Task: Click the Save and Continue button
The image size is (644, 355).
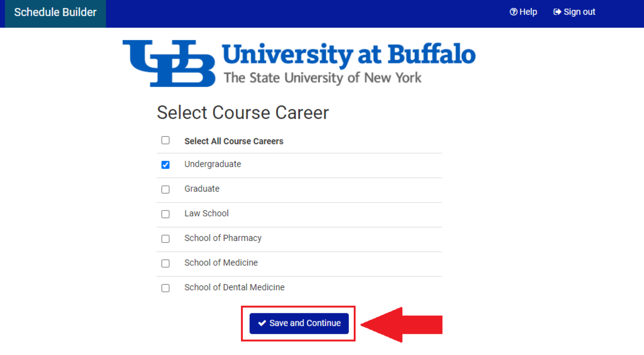Action: coord(298,323)
